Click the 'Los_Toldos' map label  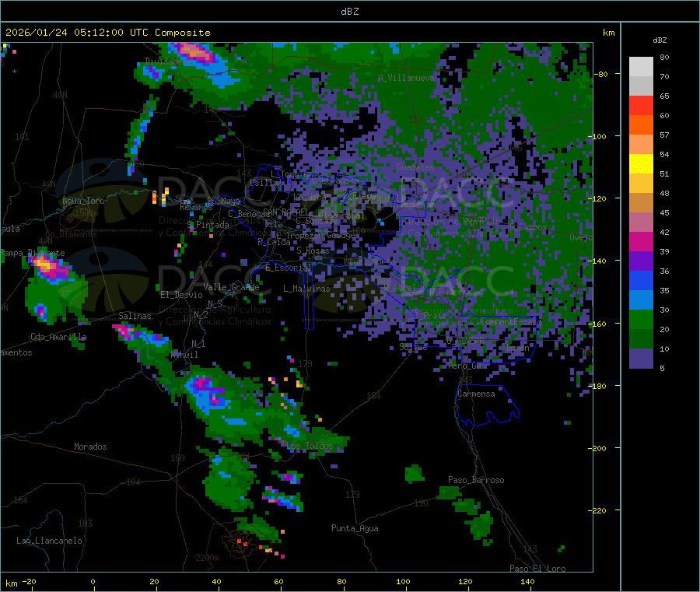point(310,446)
